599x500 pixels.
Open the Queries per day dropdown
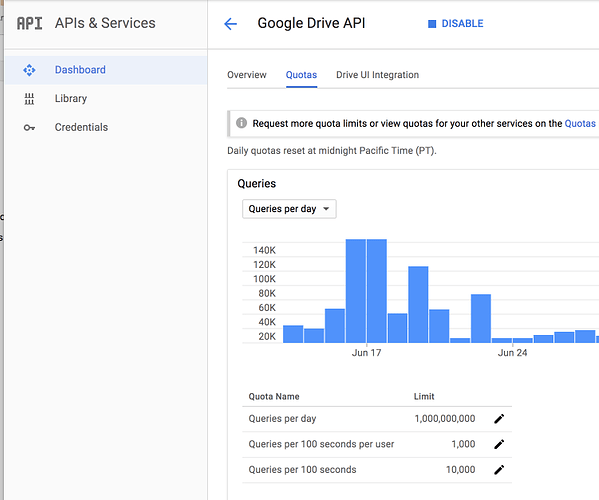pyautogui.click(x=289, y=209)
